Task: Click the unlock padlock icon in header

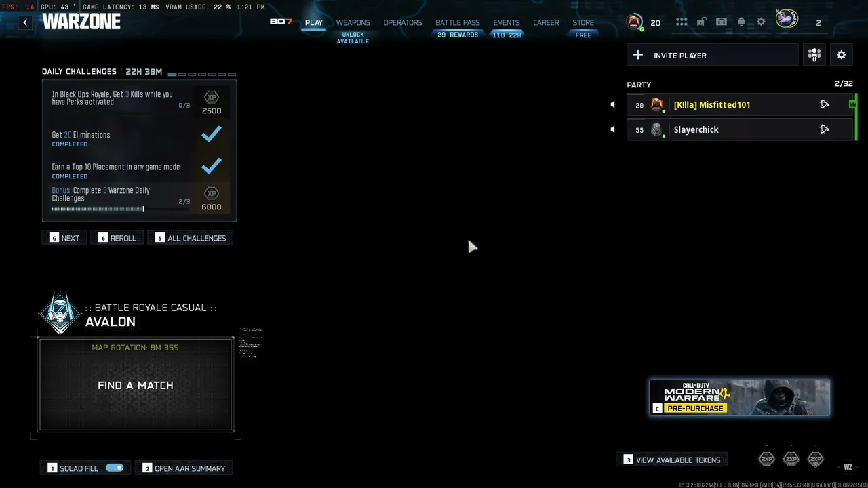Action: click(x=701, y=22)
